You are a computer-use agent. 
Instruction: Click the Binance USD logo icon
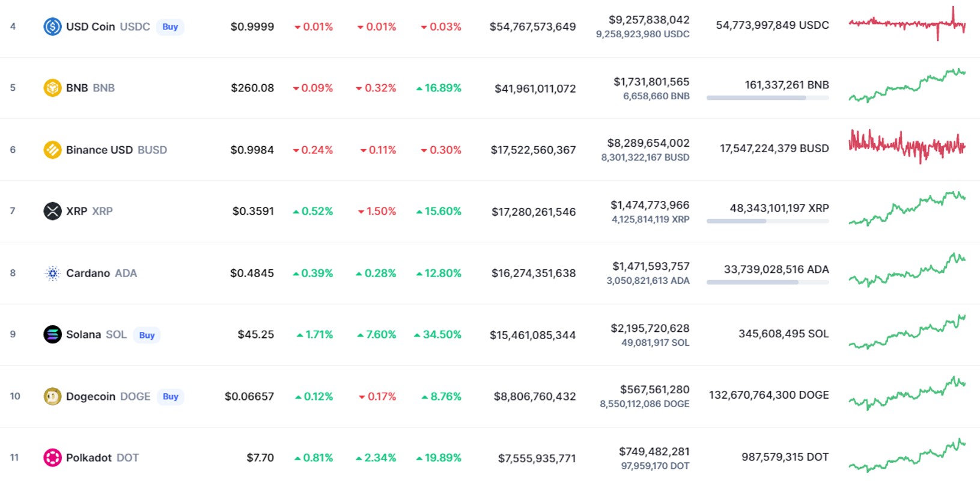click(53, 150)
